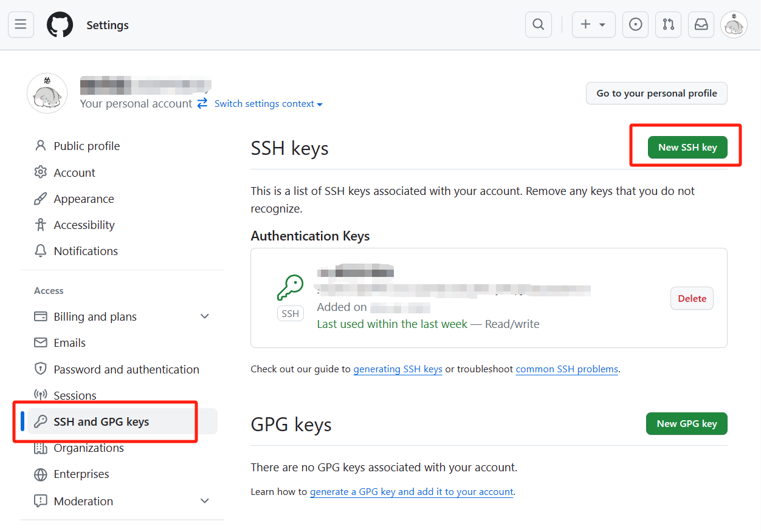
Task: Open the Pull requests icon
Action: coord(668,25)
